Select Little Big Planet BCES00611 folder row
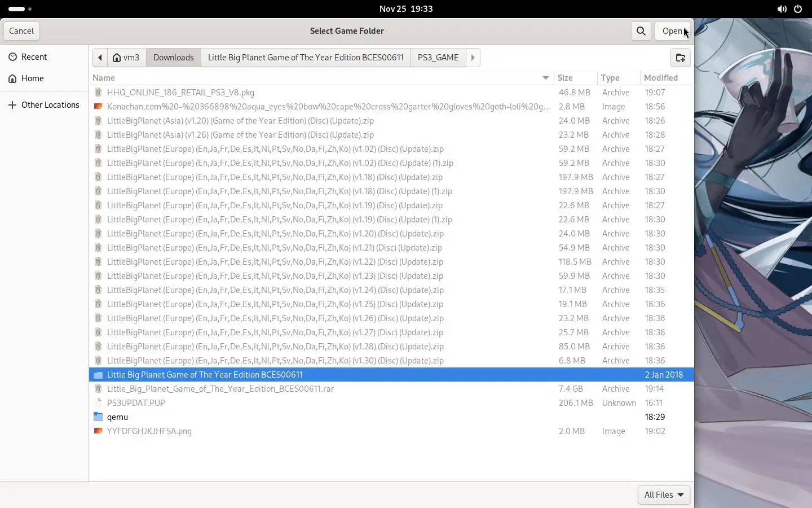This screenshot has height=508, width=812. pyautogui.click(x=391, y=375)
